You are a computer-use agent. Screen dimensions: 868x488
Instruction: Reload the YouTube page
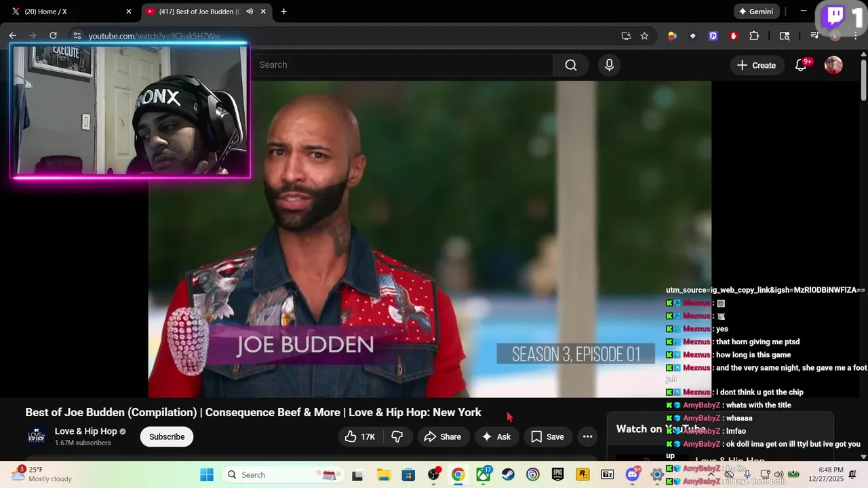(53, 36)
